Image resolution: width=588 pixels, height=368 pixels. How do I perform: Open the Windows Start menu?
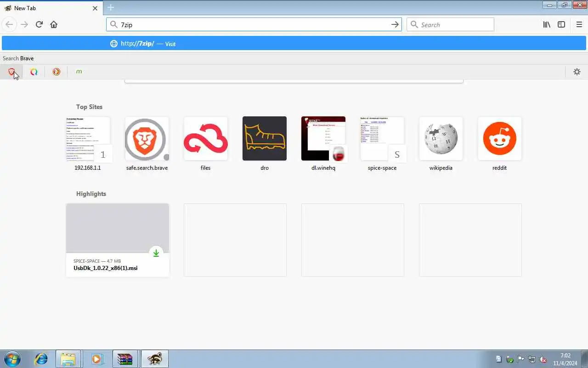(x=12, y=359)
